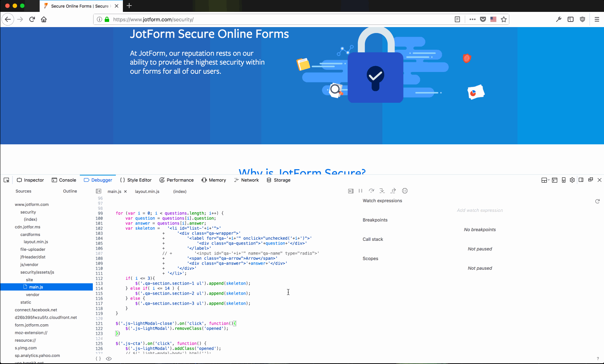Expand connect.facebook.net source group
Screen dimensions: 604x364
(36, 310)
